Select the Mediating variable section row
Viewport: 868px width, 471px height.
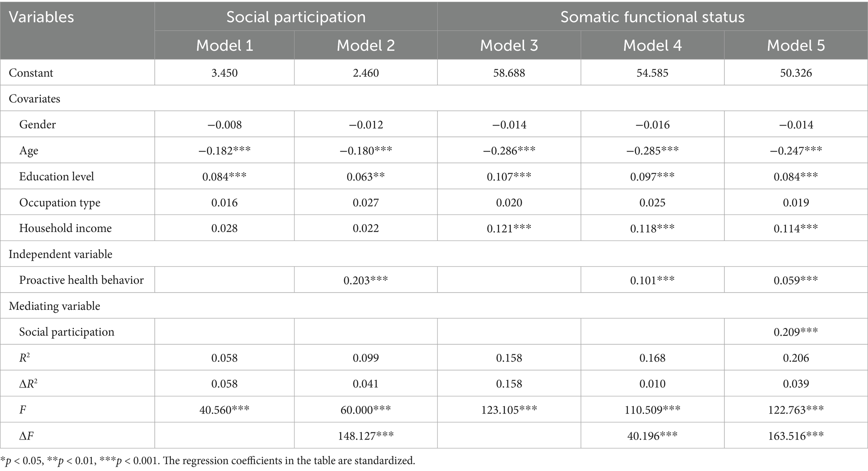click(x=55, y=306)
